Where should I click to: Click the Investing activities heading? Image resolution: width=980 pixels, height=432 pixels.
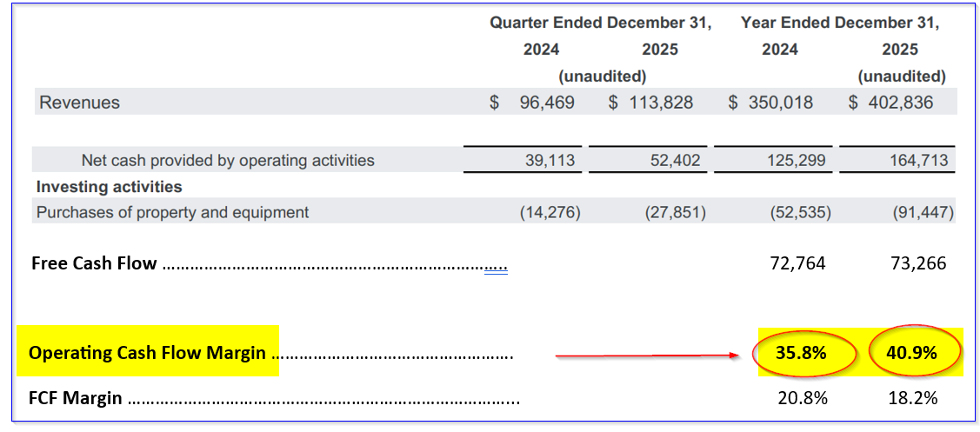coord(110,187)
